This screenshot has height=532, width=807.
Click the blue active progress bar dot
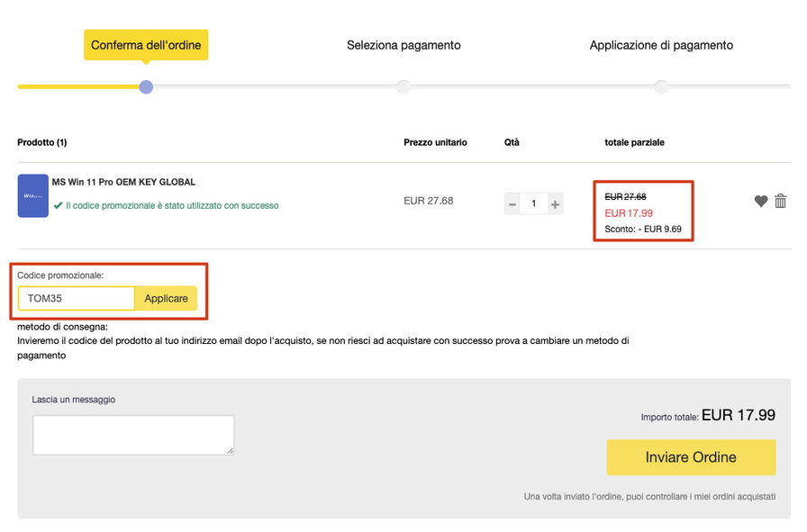coord(146,86)
